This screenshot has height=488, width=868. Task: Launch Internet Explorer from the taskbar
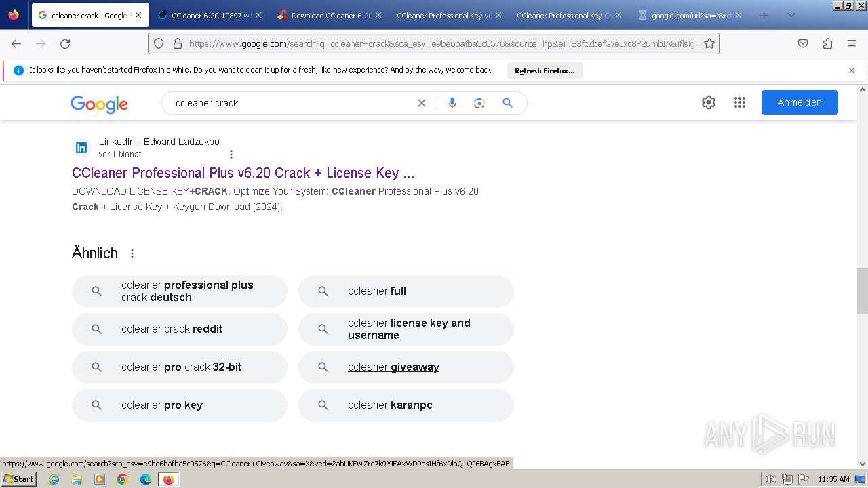pyautogui.click(x=54, y=479)
